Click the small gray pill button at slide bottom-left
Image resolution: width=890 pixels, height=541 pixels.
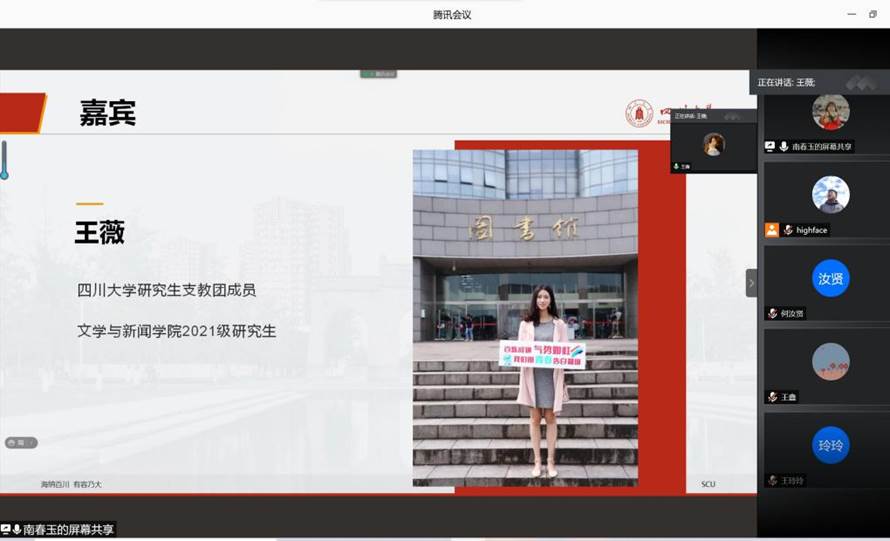pos(21,442)
